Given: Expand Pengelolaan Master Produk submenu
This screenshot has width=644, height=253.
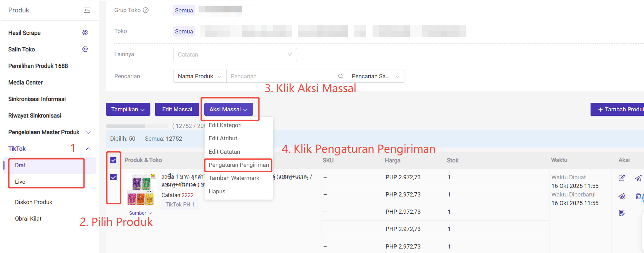Looking at the screenshot, I should pos(88,132).
